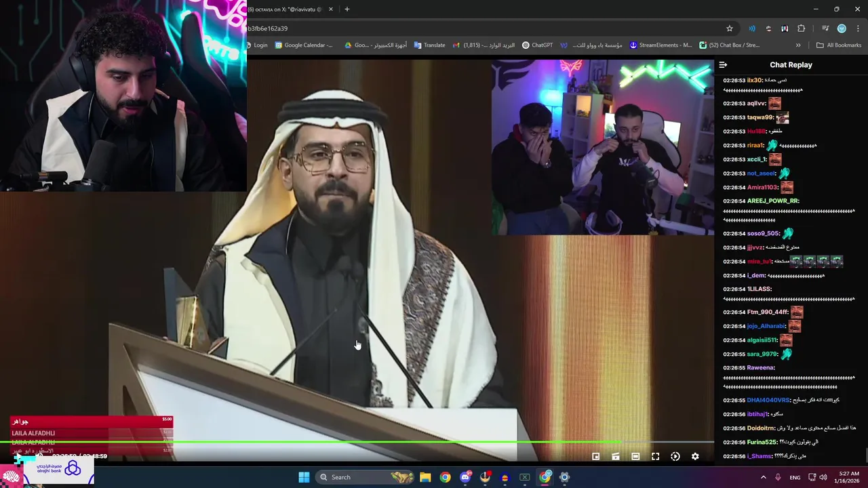Open the taskbar Settings gear app

tap(564, 477)
